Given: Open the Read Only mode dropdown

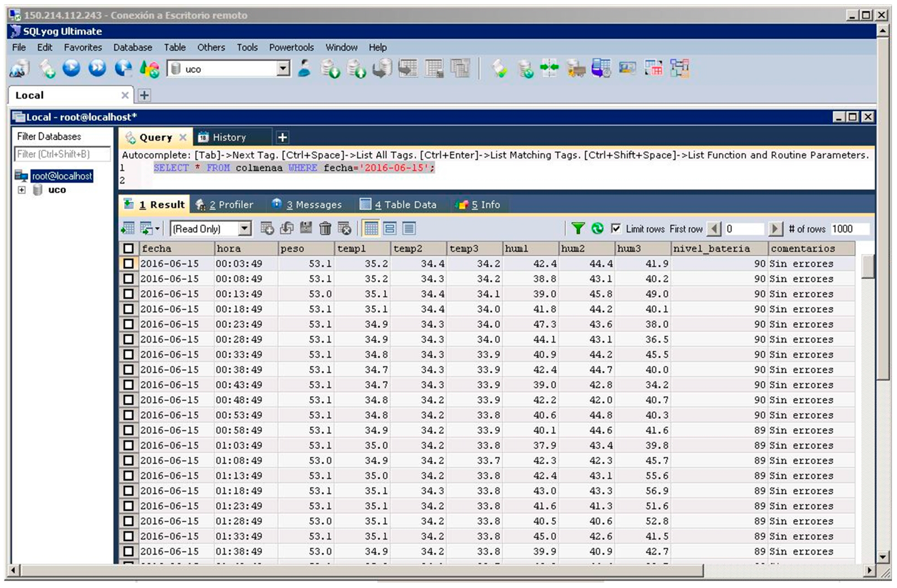Looking at the screenshot, I should 244,229.
